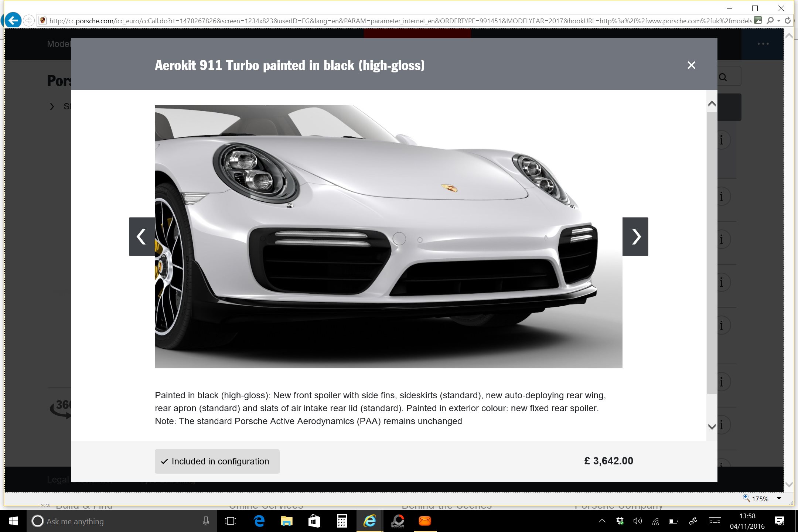The width and height of the screenshot is (798, 532).
Task: Click the volume speaker tray icon
Action: (638, 521)
